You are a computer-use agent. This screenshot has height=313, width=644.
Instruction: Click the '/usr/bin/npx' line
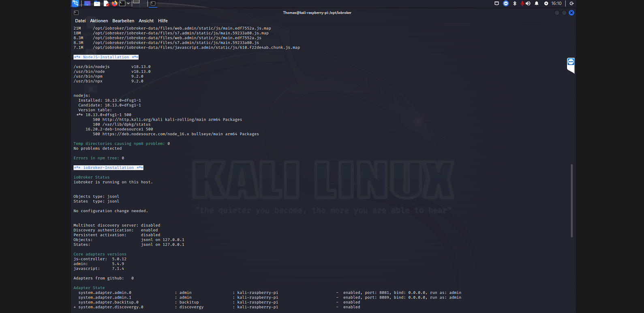[x=108, y=81]
